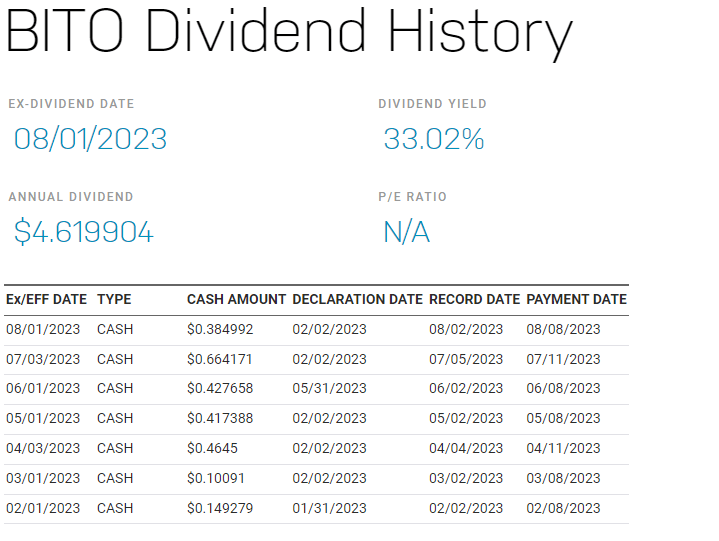
Task: Click the PAYMENT DATE column header
Action: [576, 299]
